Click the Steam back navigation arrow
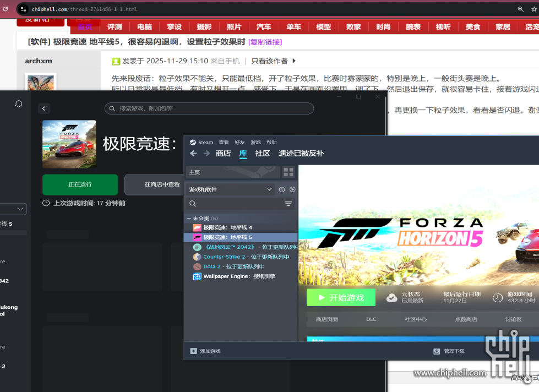 point(193,154)
